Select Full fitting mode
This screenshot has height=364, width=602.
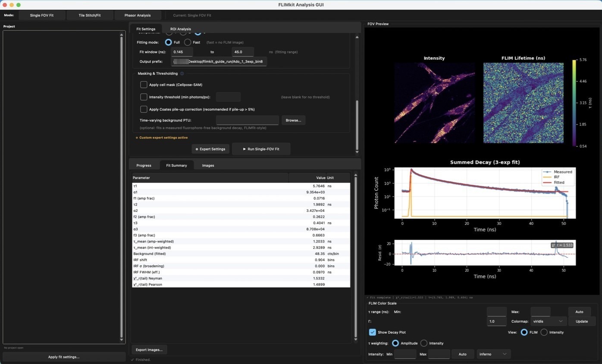pyautogui.click(x=168, y=42)
